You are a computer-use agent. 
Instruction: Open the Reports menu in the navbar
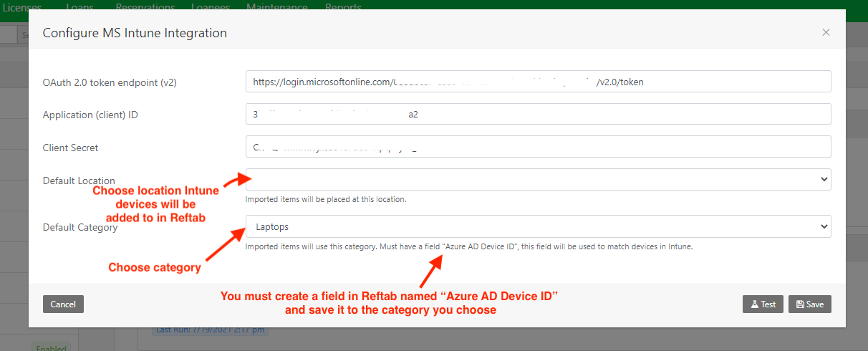343,6
